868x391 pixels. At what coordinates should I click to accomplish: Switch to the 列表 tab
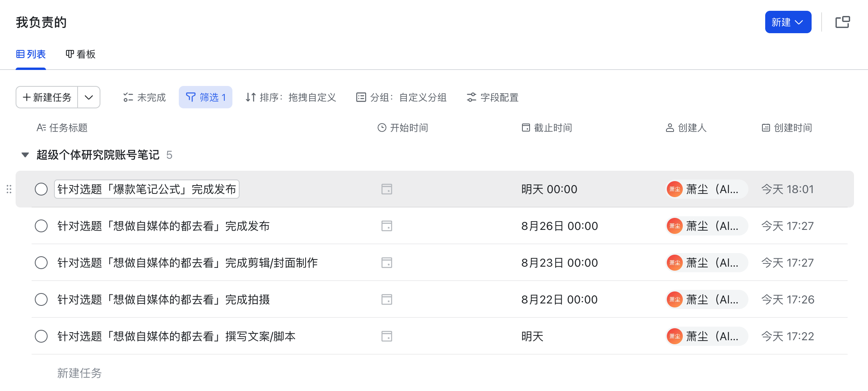(x=31, y=54)
